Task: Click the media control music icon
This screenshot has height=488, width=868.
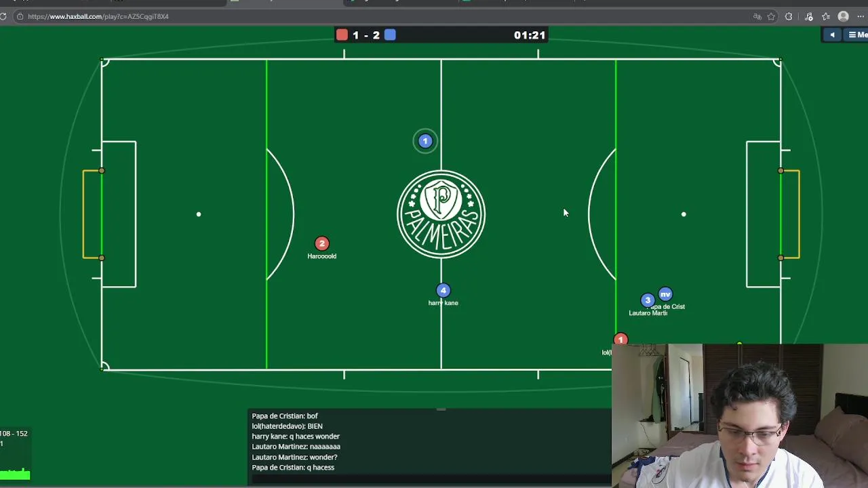Action: (x=809, y=16)
